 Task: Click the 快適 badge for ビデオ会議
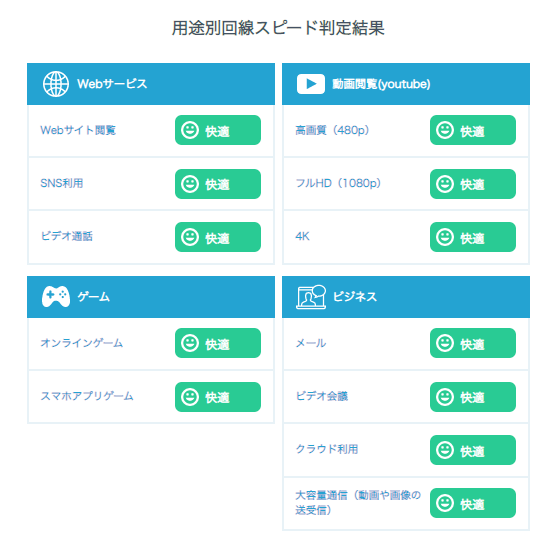point(473,397)
